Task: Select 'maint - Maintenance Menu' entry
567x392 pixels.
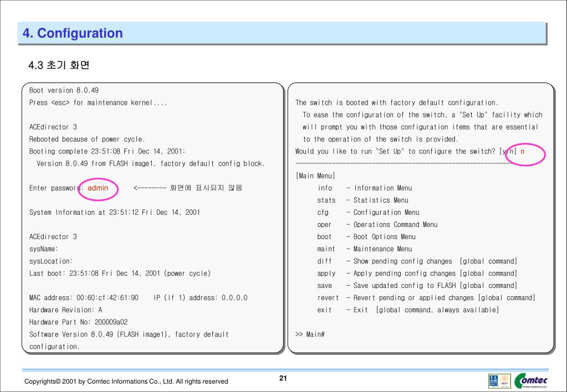Action: pyautogui.click(x=365, y=249)
